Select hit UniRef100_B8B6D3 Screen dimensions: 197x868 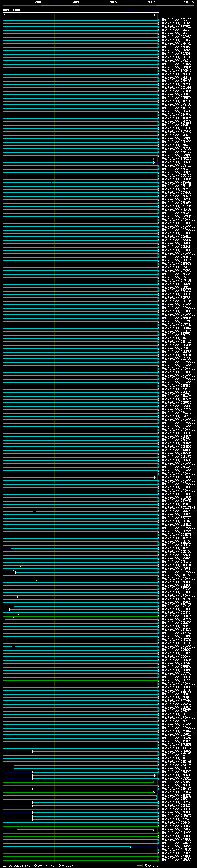(177, 162)
